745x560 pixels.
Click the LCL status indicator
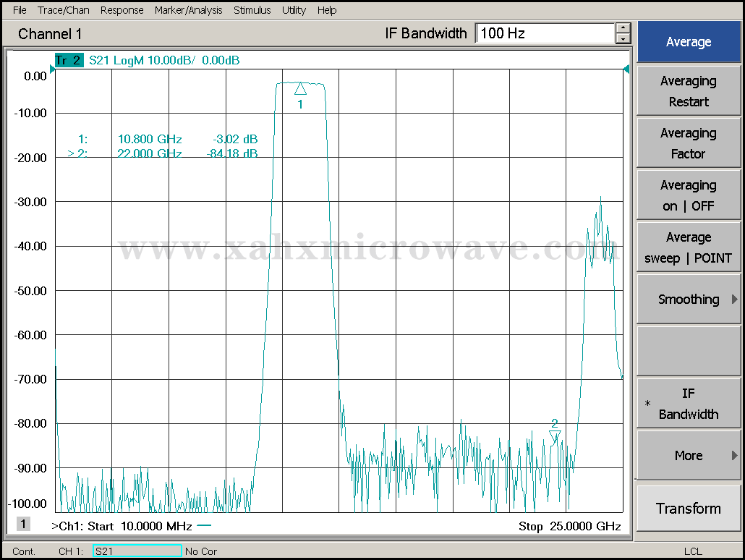click(x=693, y=551)
